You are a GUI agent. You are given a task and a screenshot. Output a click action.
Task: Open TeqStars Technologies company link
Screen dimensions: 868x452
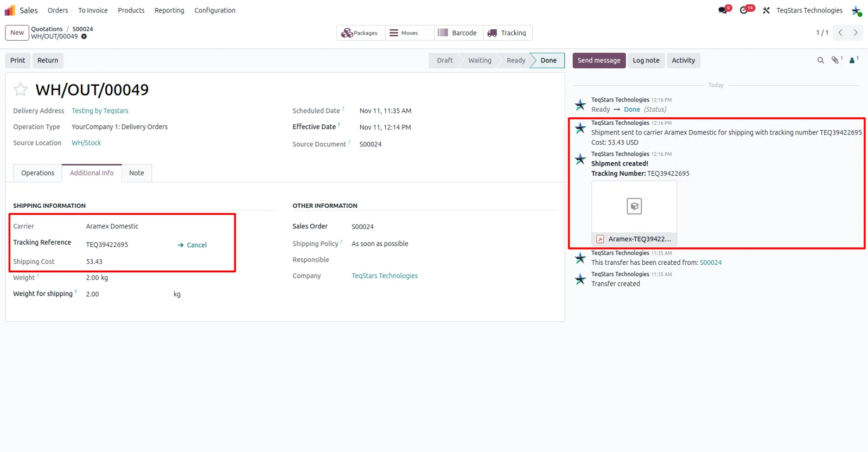tap(385, 276)
